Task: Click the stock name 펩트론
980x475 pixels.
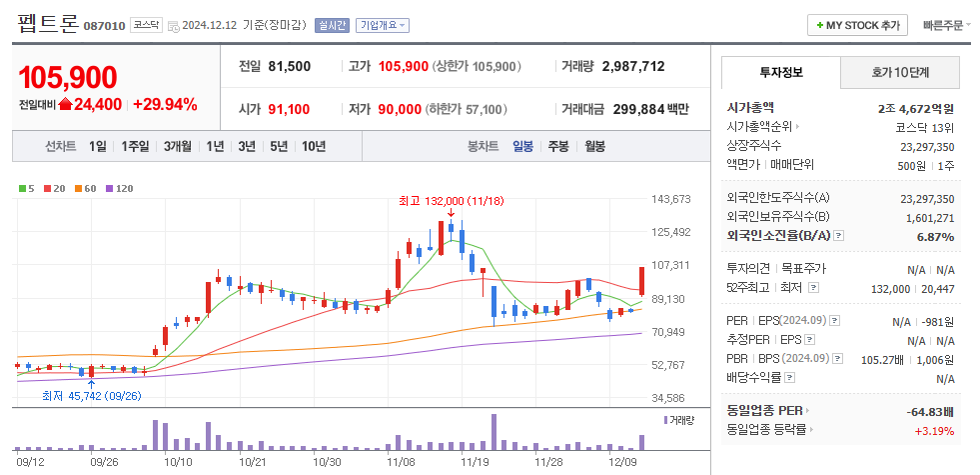Action: 48,24
